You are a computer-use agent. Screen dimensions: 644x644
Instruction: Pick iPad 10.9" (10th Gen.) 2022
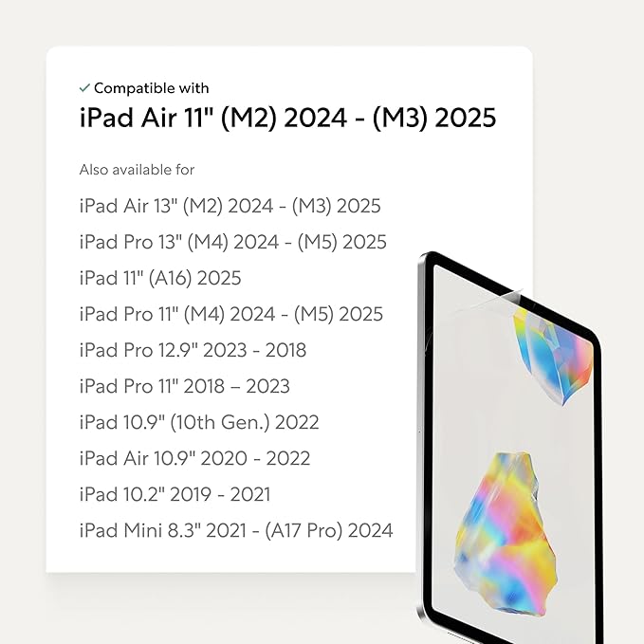pyautogui.click(x=198, y=422)
